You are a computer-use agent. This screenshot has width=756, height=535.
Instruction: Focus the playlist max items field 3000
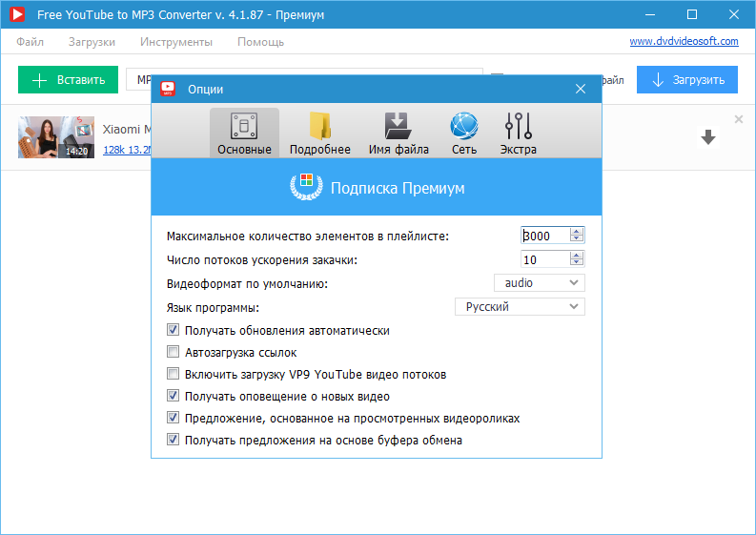click(544, 236)
